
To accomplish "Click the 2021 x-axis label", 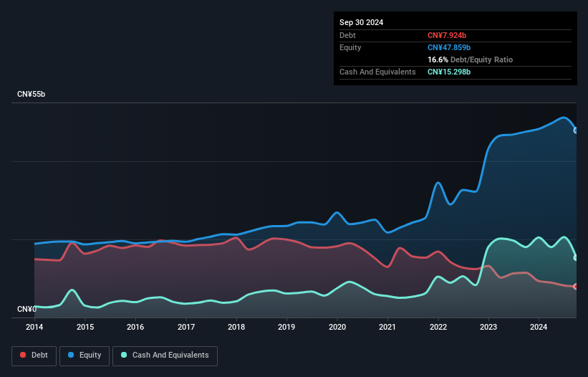I will click(387, 327).
